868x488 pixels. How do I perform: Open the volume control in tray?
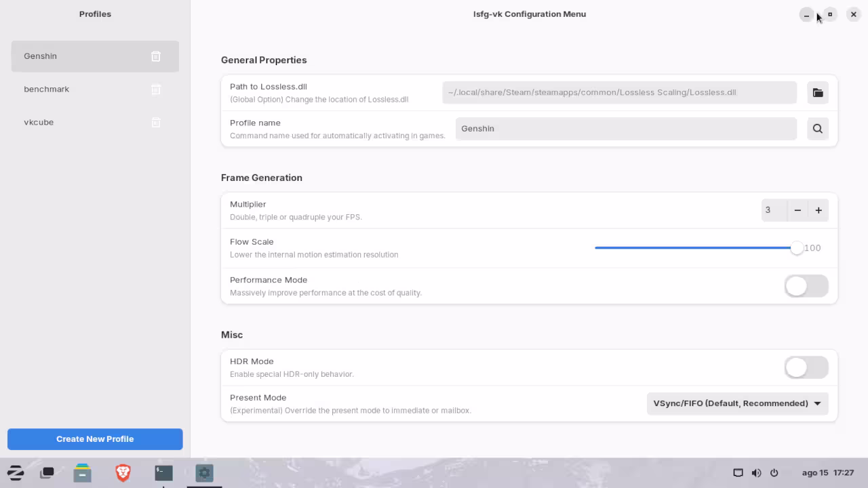coord(756,473)
